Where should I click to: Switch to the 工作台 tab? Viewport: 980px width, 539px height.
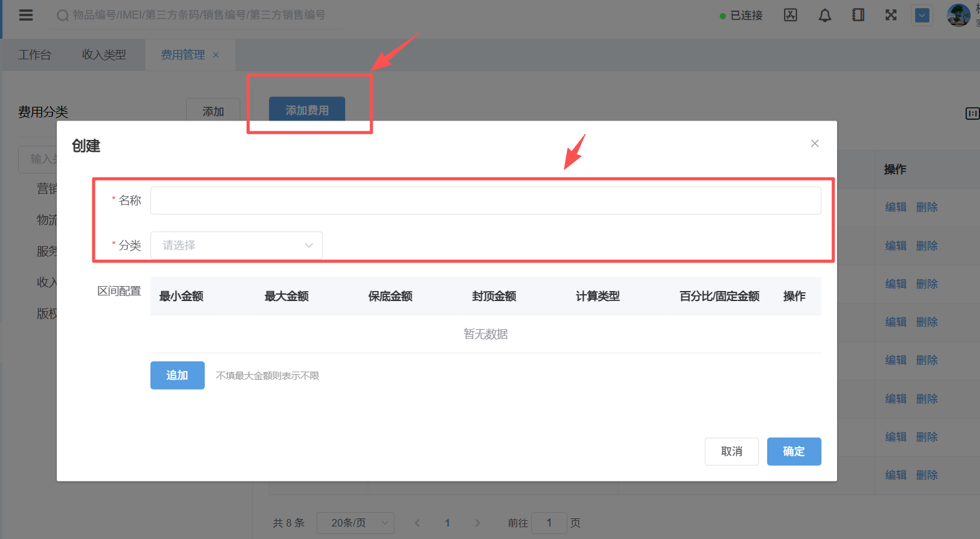click(34, 55)
